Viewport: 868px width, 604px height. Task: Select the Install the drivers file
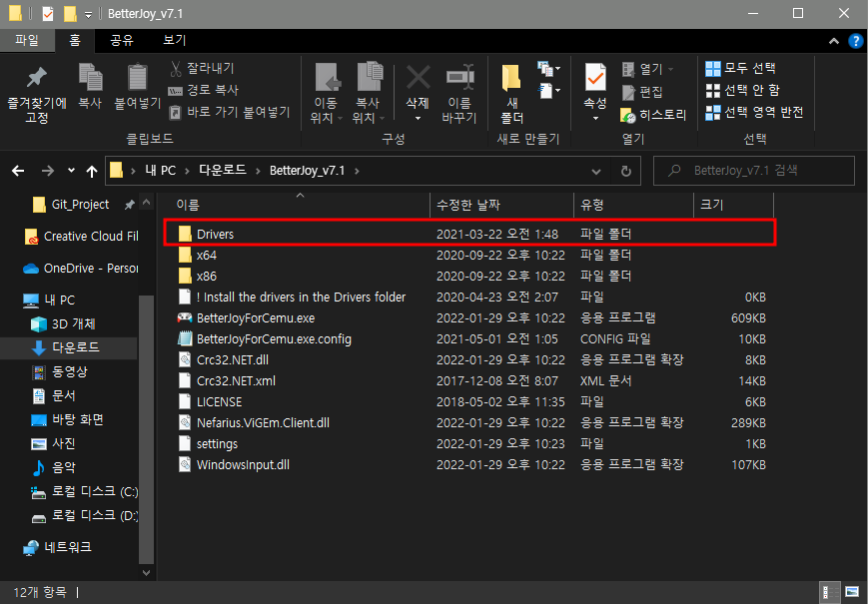point(469,298)
